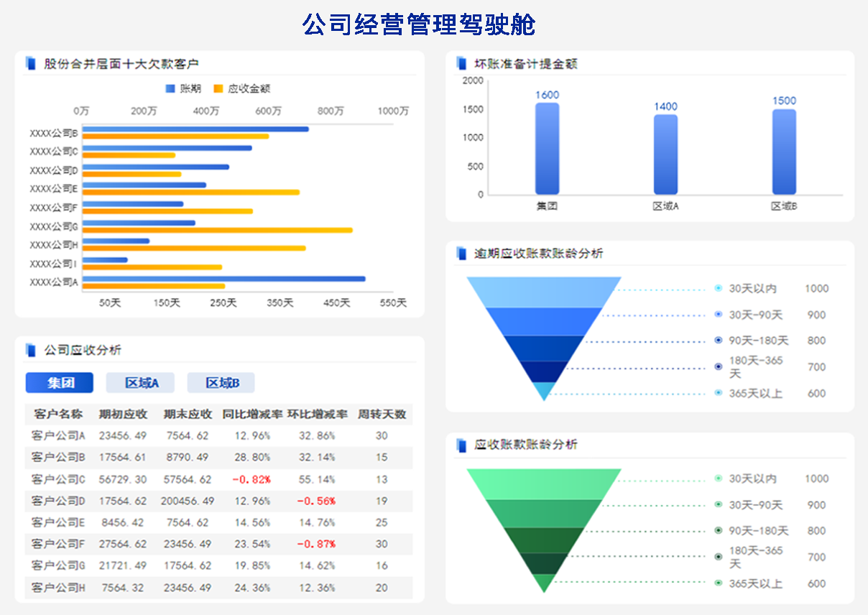Toggle 30天-90天 entry in green funnel legend
868x615 pixels.
[x=755, y=505]
